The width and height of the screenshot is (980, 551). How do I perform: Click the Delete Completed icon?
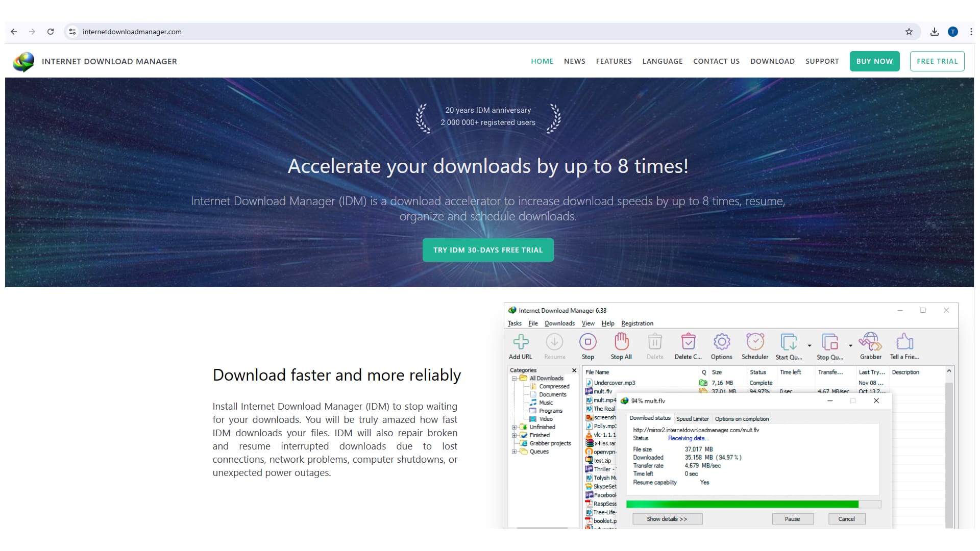click(688, 341)
